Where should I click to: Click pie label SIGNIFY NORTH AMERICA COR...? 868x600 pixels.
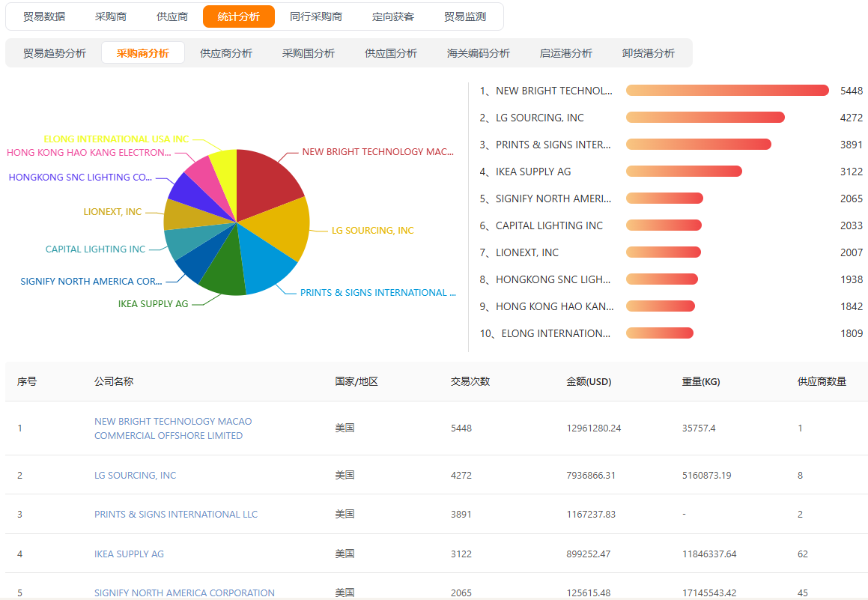91,281
